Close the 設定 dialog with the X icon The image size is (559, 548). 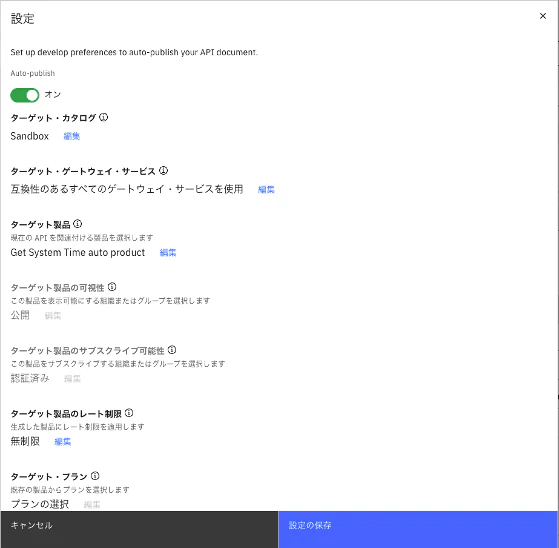click(543, 16)
